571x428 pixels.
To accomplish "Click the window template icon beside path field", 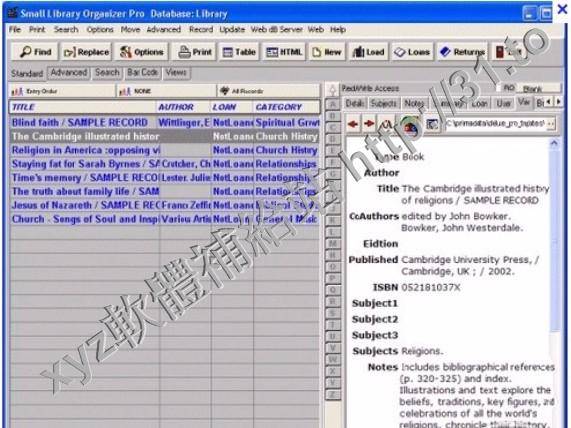I will 432,125.
